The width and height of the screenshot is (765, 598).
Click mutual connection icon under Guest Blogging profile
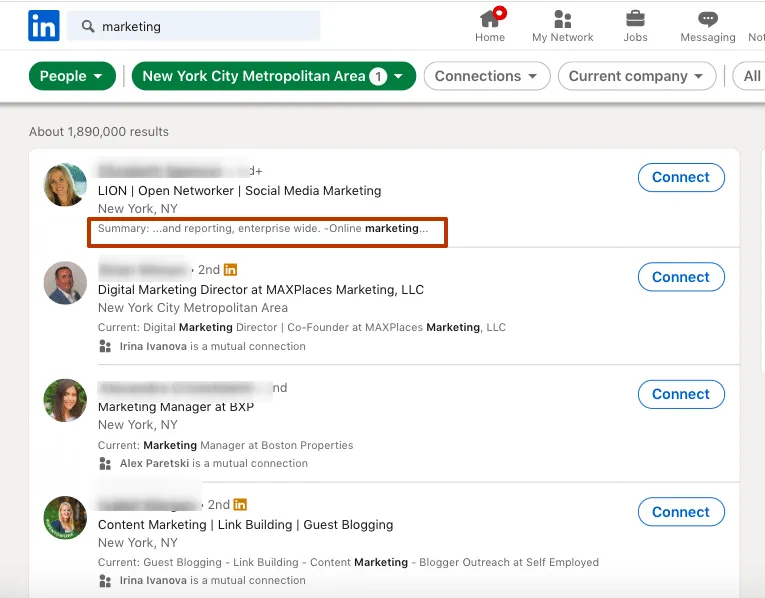(105, 581)
